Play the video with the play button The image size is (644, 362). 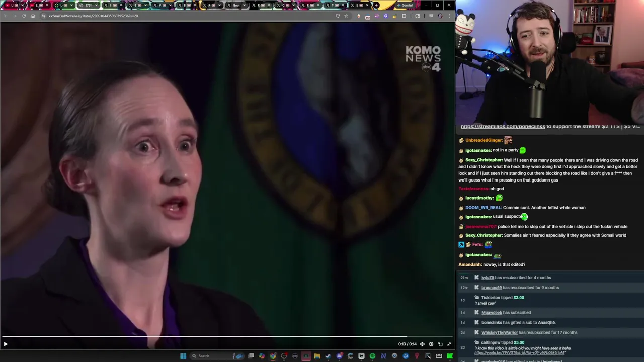click(x=6, y=344)
